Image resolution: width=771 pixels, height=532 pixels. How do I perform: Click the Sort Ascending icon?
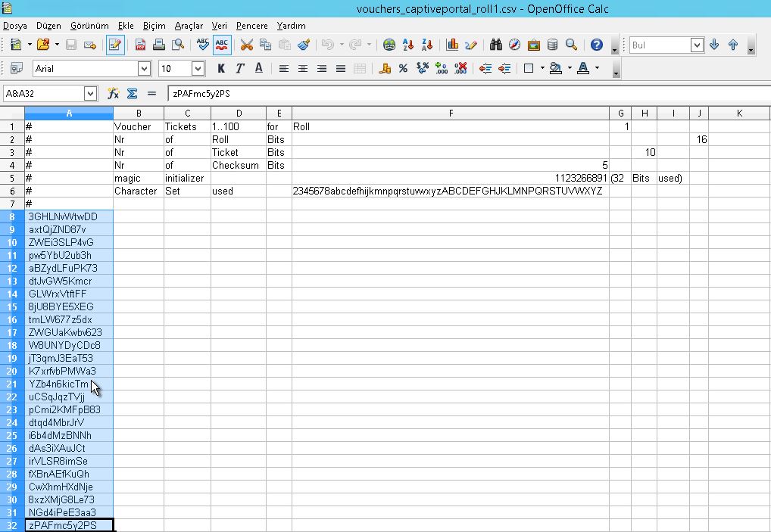[408, 45]
